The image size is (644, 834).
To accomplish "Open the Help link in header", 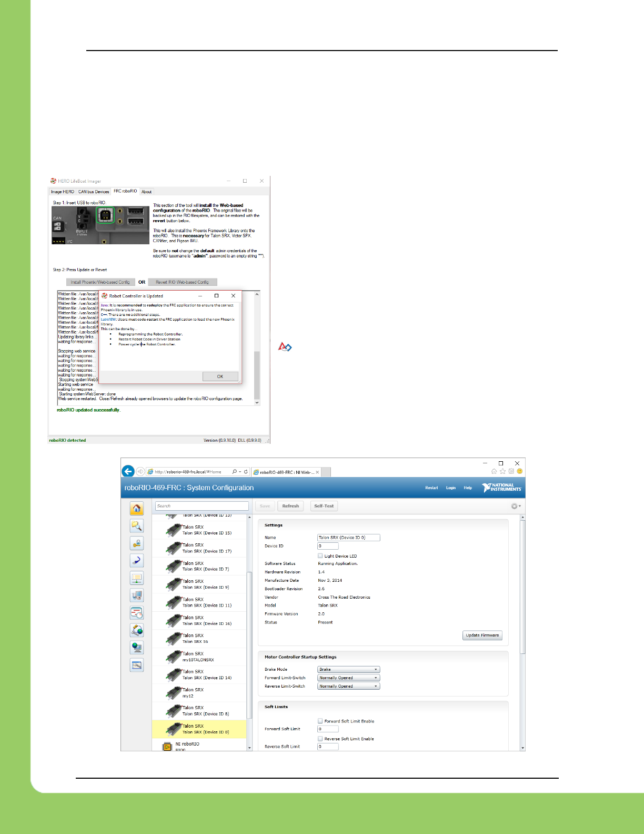I will point(468,488).
